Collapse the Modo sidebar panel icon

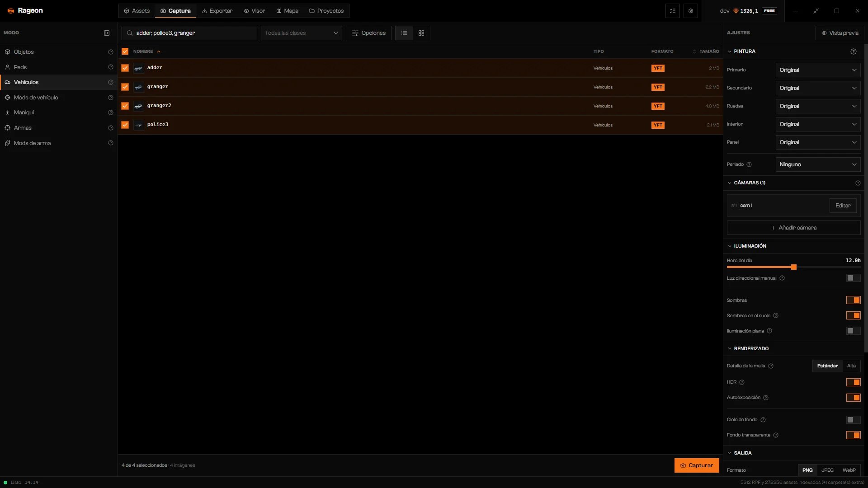point(107,33)
